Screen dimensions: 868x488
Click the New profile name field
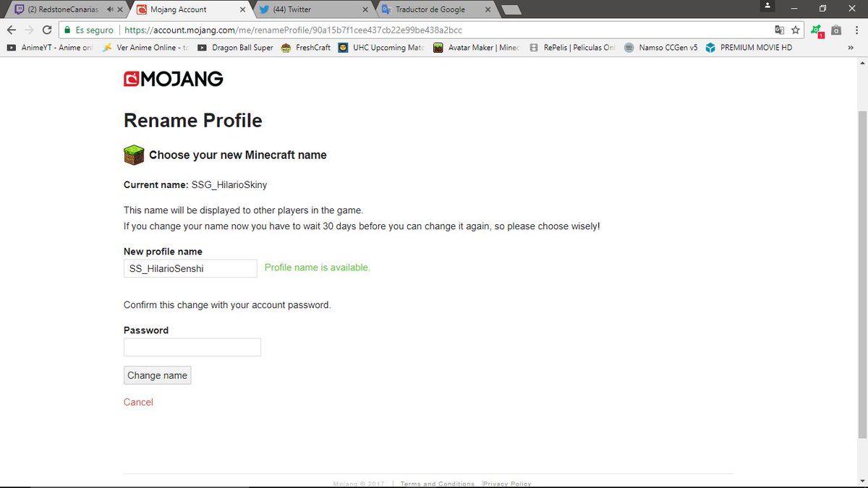click(190, 268)
